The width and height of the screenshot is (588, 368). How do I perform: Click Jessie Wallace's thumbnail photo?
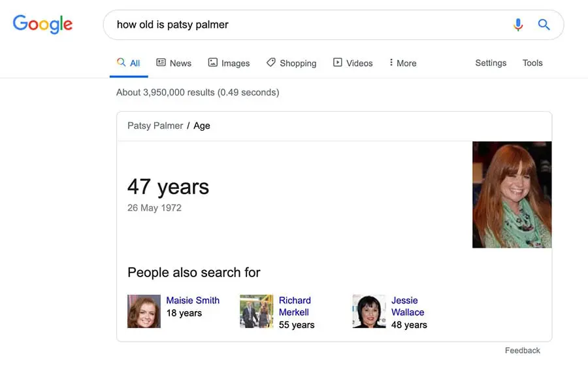point(369,311)
